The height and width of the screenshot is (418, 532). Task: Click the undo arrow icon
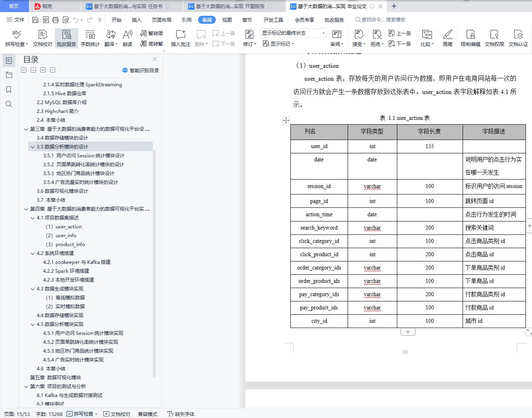coord(76,20)
